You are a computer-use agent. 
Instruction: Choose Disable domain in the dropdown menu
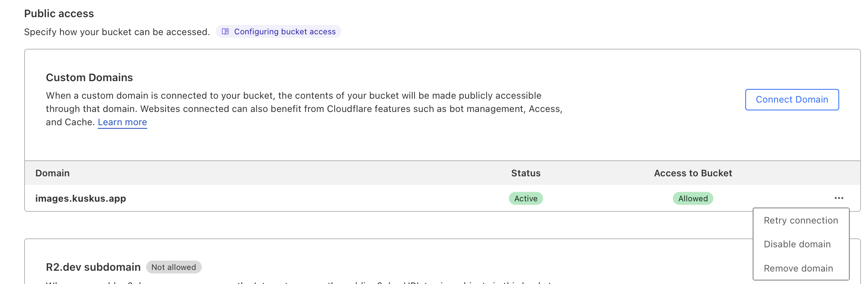pos(797,244)
